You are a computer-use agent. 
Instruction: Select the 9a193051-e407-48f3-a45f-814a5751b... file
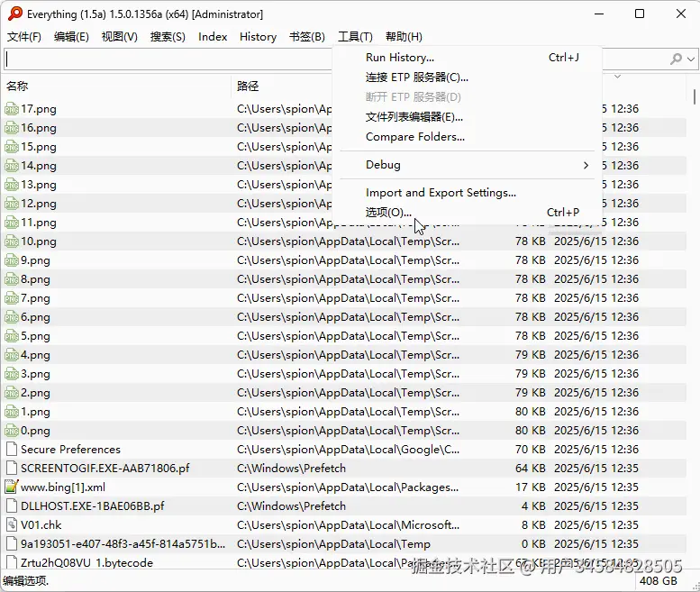123,544
